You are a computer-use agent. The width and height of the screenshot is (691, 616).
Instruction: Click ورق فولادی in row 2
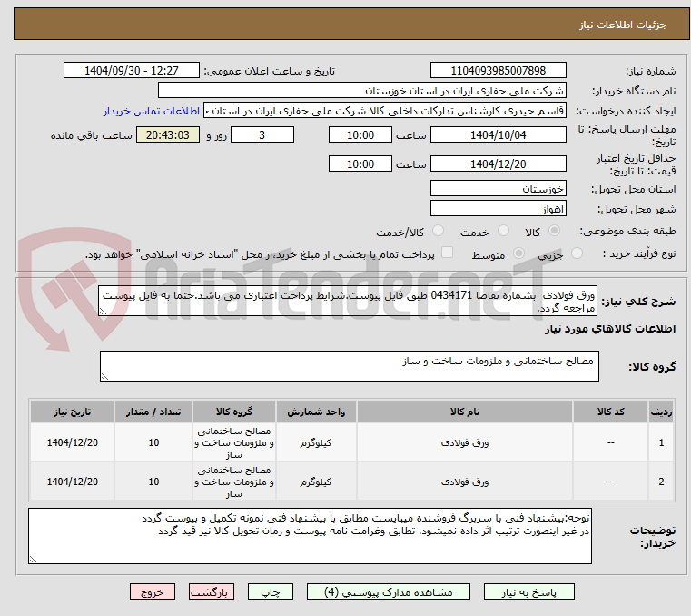[465, 482]
